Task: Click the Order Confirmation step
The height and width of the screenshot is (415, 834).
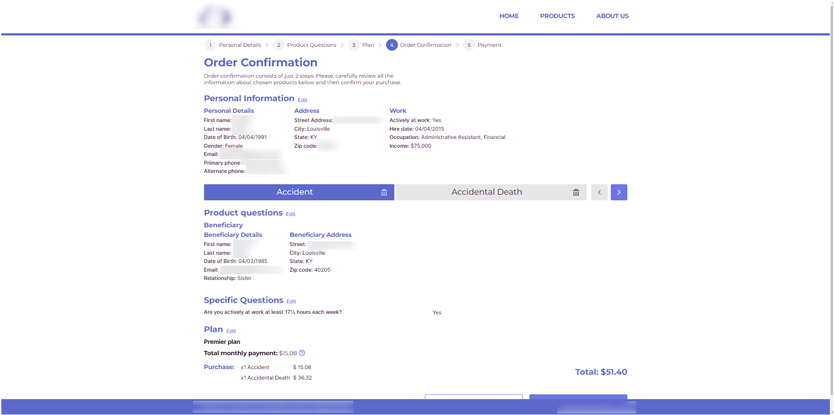Action: pos(425,45)
